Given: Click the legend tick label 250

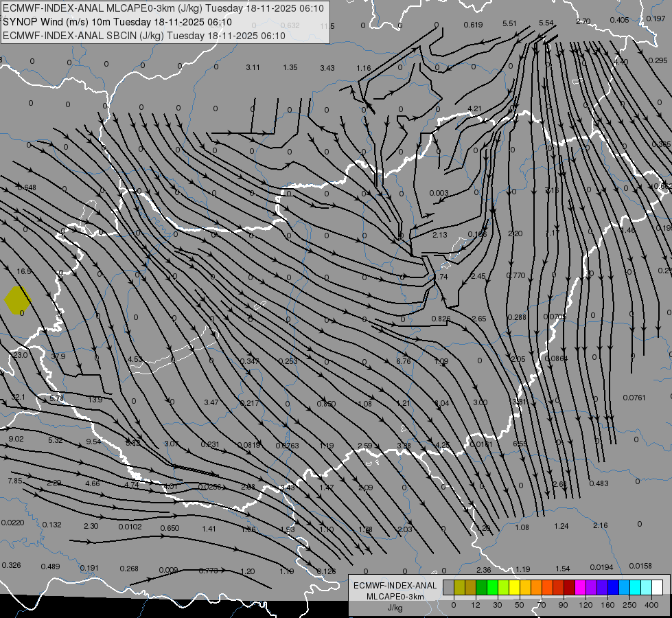Looking at the screenshot, I should [629, 605].
